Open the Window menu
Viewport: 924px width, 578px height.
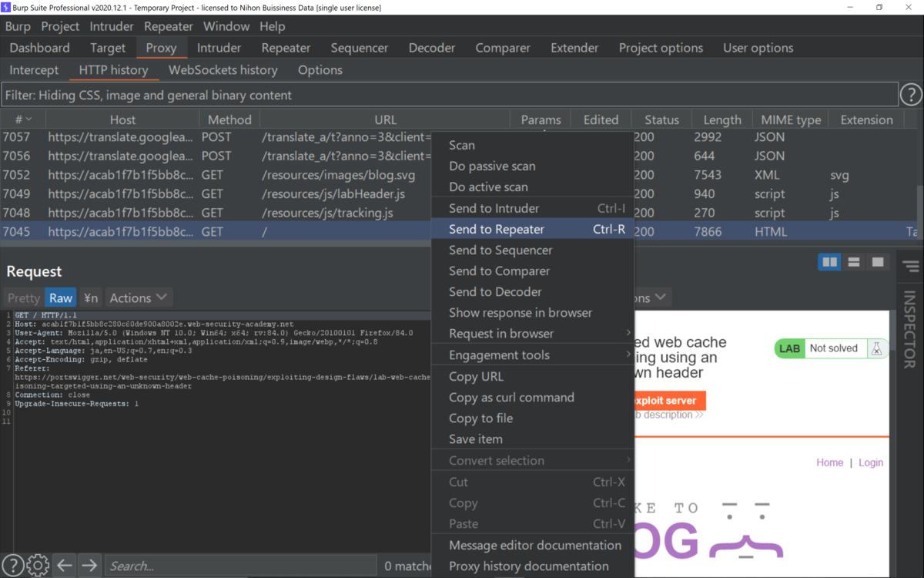coord(226,26)
